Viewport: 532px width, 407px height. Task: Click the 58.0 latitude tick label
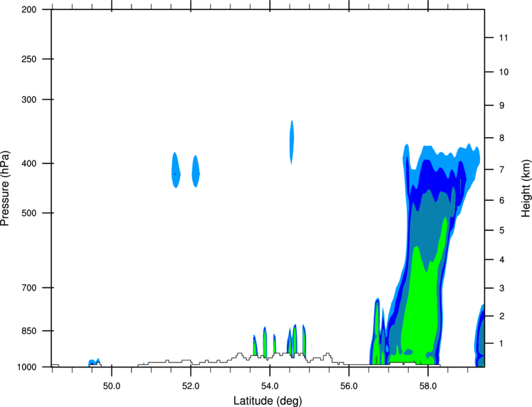click(x=428, y=386)
